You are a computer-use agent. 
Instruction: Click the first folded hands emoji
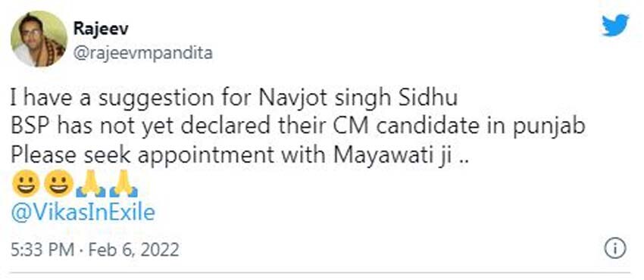click(x=90, y=184)
